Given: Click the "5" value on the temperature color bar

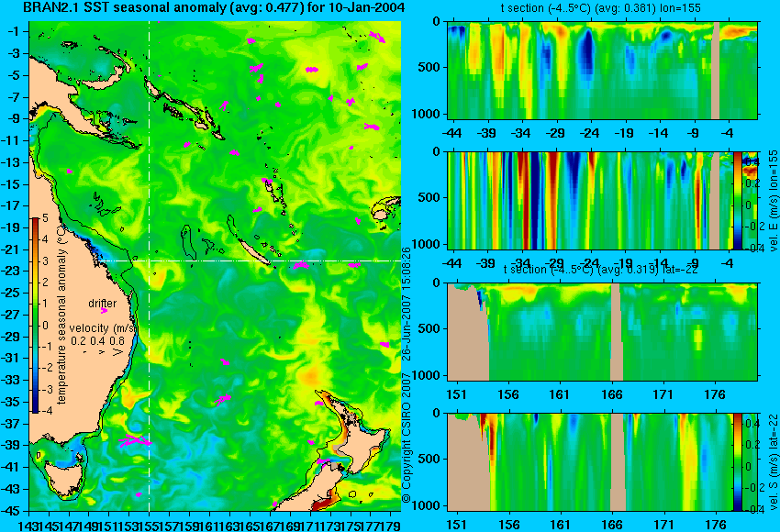Looking at the screenshot, I should coord(45,218).
